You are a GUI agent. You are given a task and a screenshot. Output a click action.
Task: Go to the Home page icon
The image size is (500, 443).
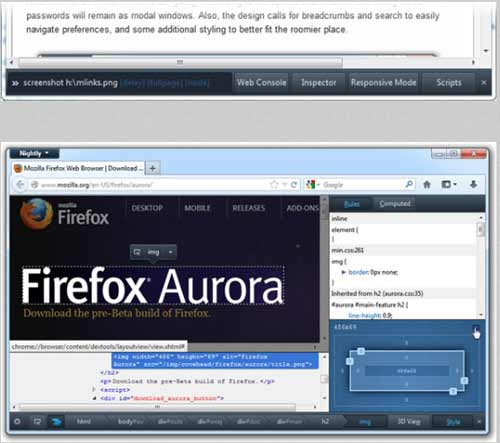(427, 184)
